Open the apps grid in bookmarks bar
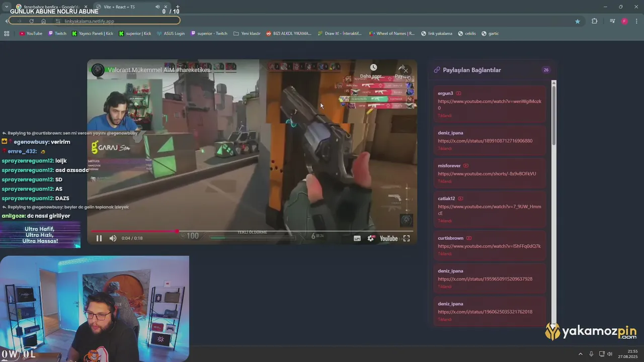Image resolution: width=644 pixels, height=362 pixels. pyautogui.click(x=7, y=34)
